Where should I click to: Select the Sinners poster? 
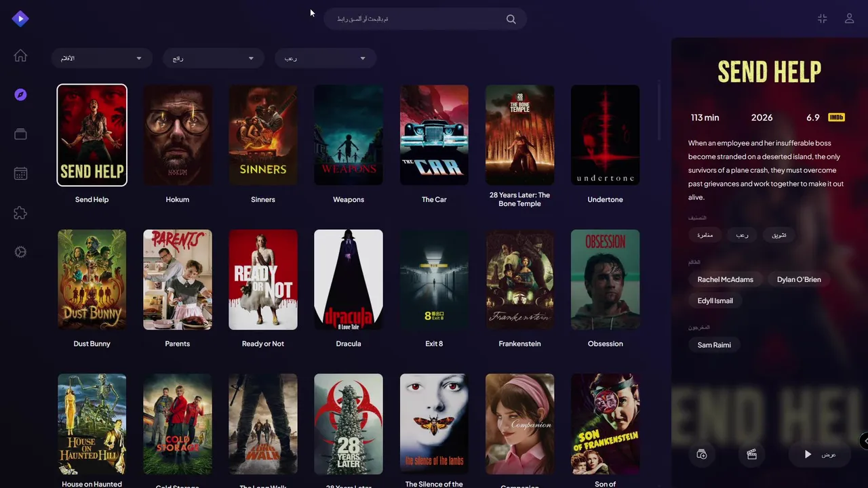pos(263,135)
